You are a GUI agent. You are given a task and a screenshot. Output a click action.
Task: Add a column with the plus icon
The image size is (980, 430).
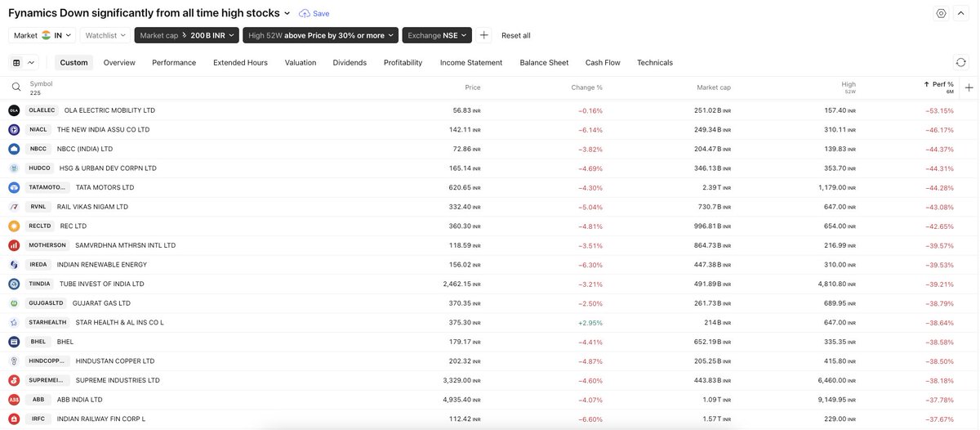[x=969, y=87]
